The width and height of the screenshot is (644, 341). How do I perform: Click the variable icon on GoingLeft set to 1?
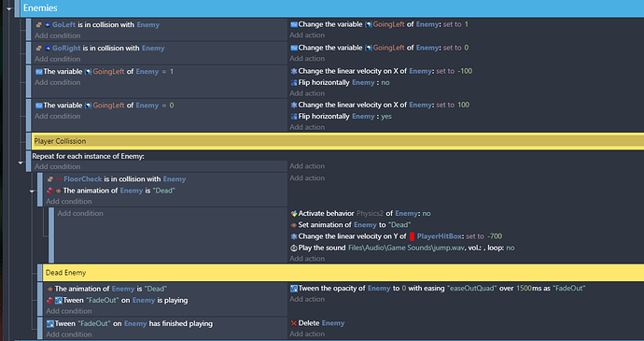[294, 24]
